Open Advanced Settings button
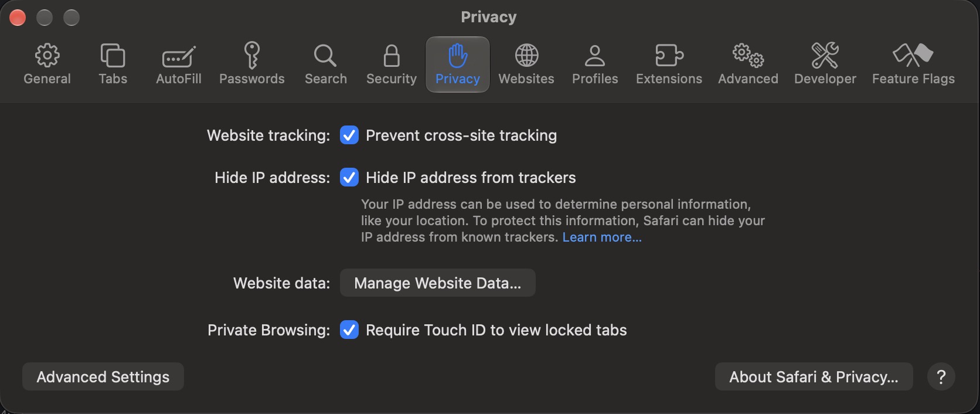This screenshot has width=980, height=414. (103, 376)
